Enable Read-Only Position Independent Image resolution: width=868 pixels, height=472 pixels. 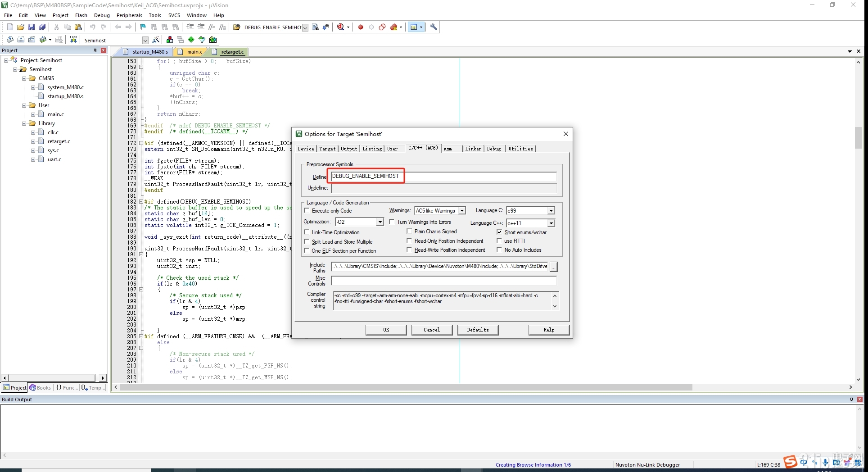[x=409, y=241]
